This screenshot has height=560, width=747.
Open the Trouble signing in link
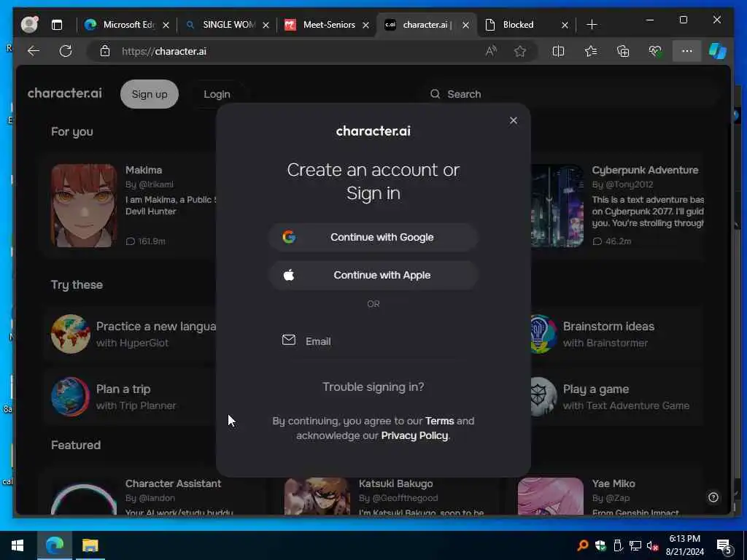pyautogui.click(x=373, y=386)
